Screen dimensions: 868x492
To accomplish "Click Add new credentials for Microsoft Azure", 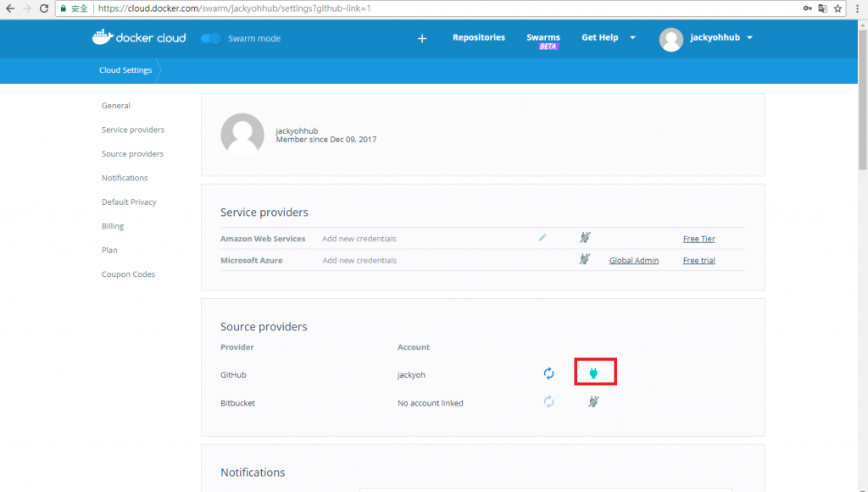I will [359, 260].
